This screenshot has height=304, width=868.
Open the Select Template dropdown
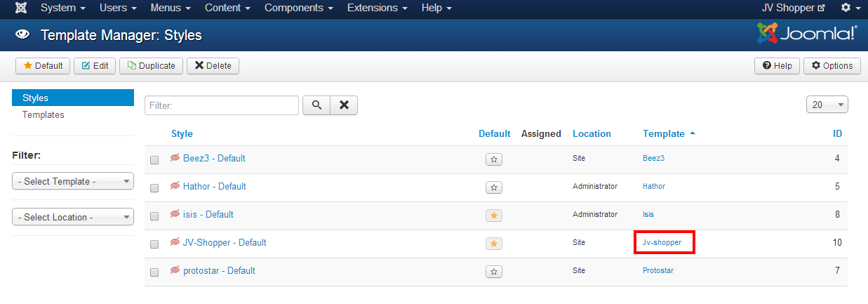pos(73,181)
